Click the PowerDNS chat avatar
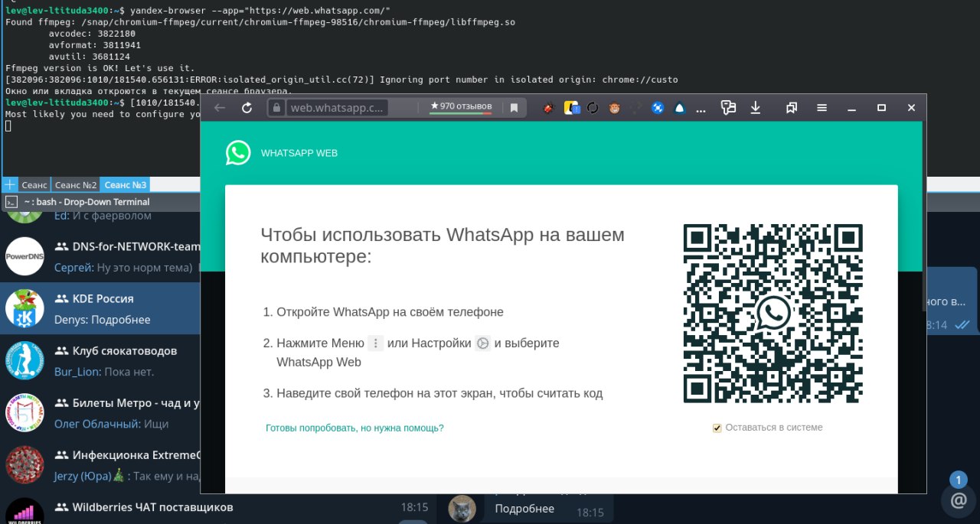 click(24, 256)
